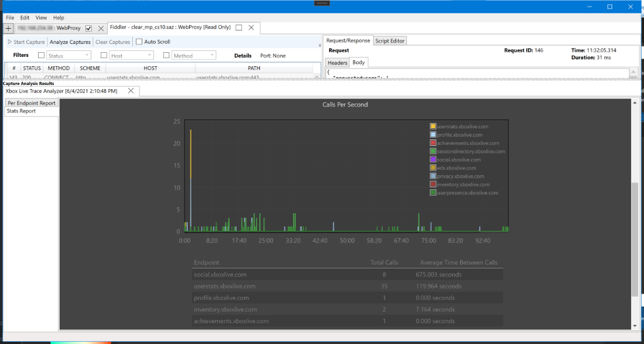Viewport: 644px width, 344px height.
Task: Select the inventory.xboxlive.com table row
Action: coord(348,309)
